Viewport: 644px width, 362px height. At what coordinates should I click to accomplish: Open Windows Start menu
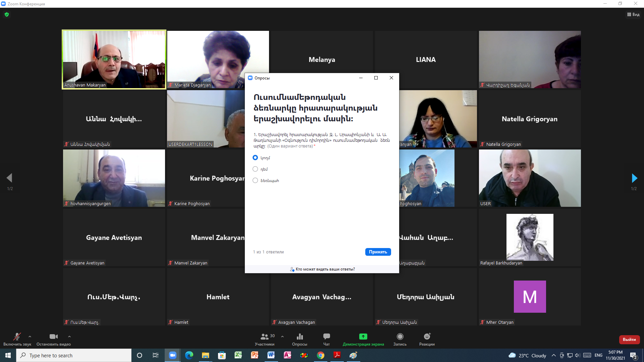click(x=8, y=355)
